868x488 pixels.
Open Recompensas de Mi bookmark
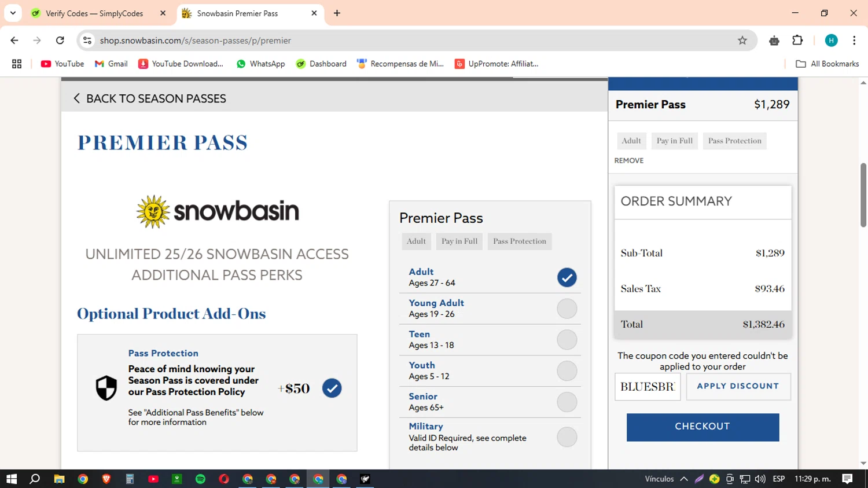point(400,64)
